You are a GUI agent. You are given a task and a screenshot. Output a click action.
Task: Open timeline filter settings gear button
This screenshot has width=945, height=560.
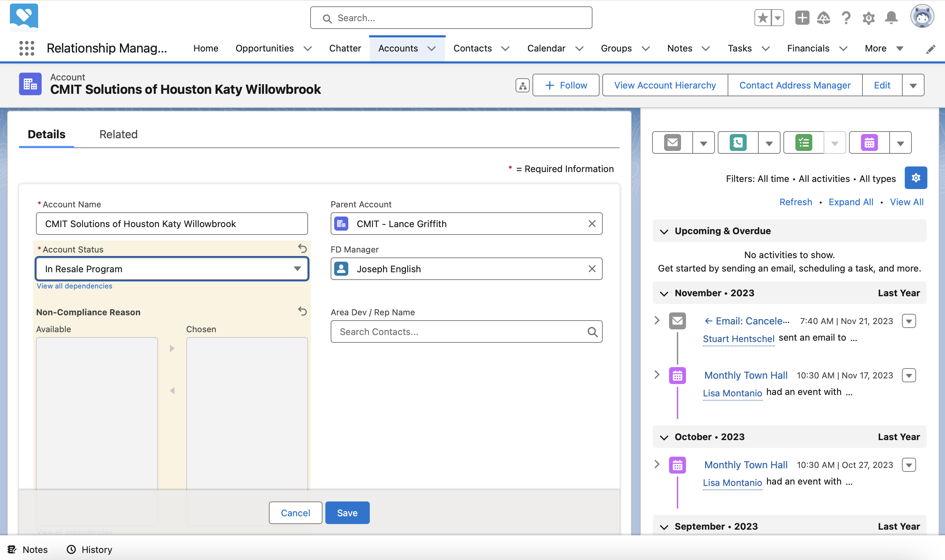[916, 178]
